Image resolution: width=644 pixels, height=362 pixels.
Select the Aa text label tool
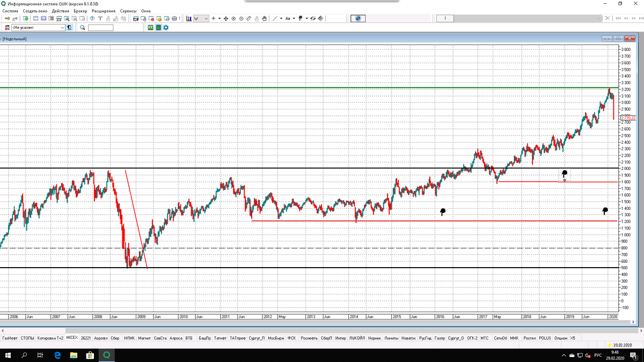coord(287,18)
